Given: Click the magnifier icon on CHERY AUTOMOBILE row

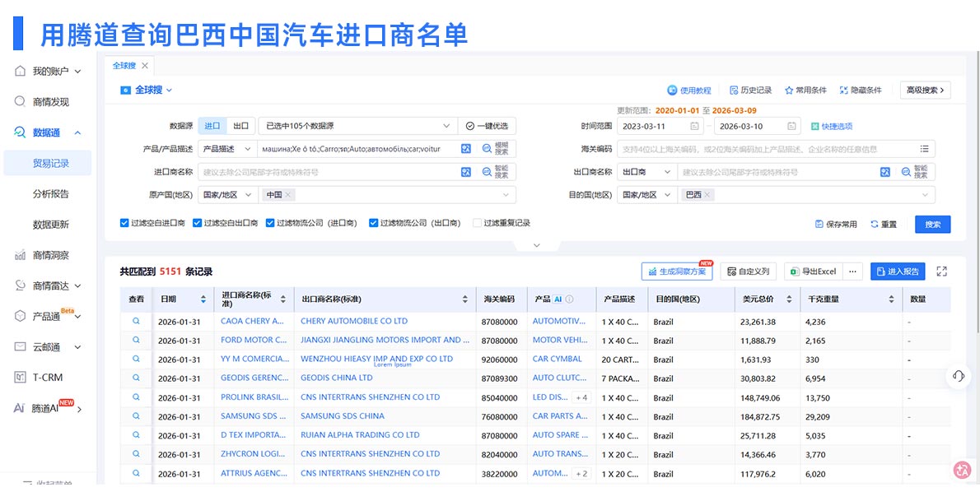Looking at the screenshot, I should pyautogui.click(x=136, y=320).
